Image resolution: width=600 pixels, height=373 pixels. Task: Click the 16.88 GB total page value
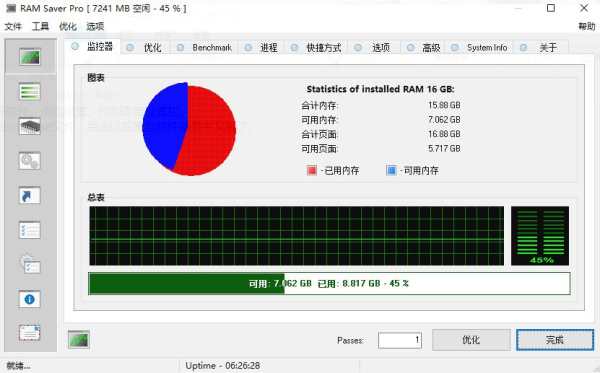coord(444,134)
